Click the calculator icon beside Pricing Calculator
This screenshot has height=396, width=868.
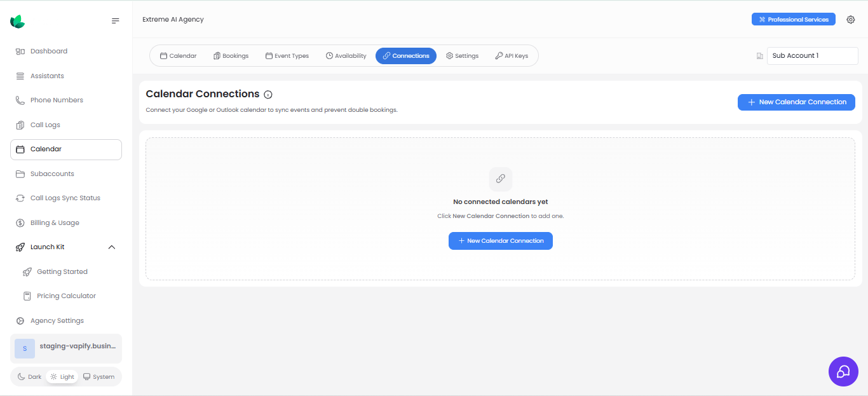pyautogui.click(x=27, y=296)
